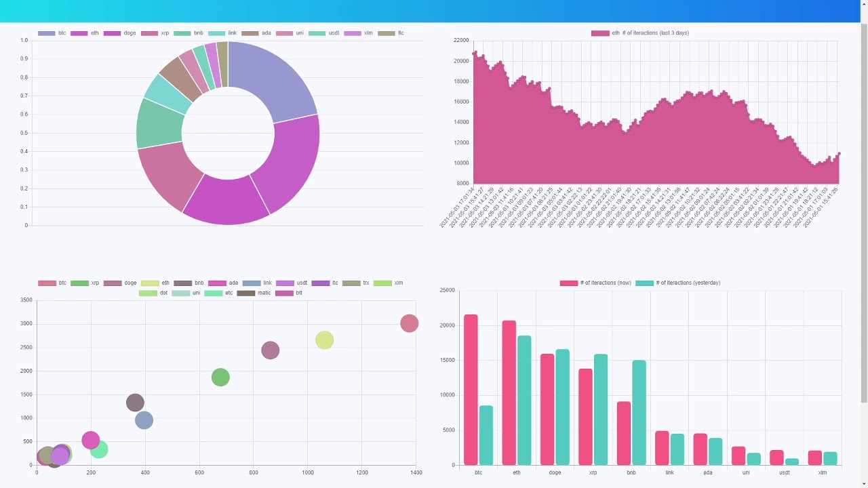Hide the '# of iteractions (now)' bar series
Viewport: 868px width, 488px height.
tap(595, 283)
